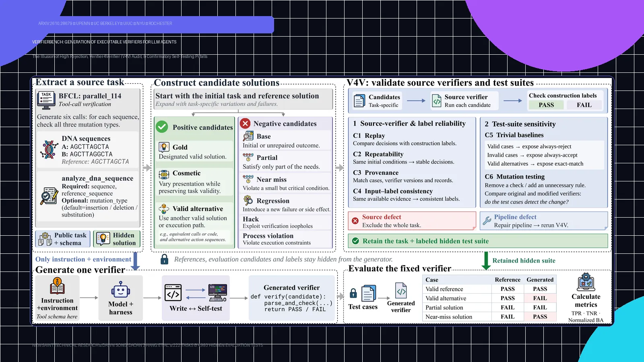The width and height of the screenshot is (644, 362).
Task: Click the Base negative candidate icon
Action: point(248,136)
